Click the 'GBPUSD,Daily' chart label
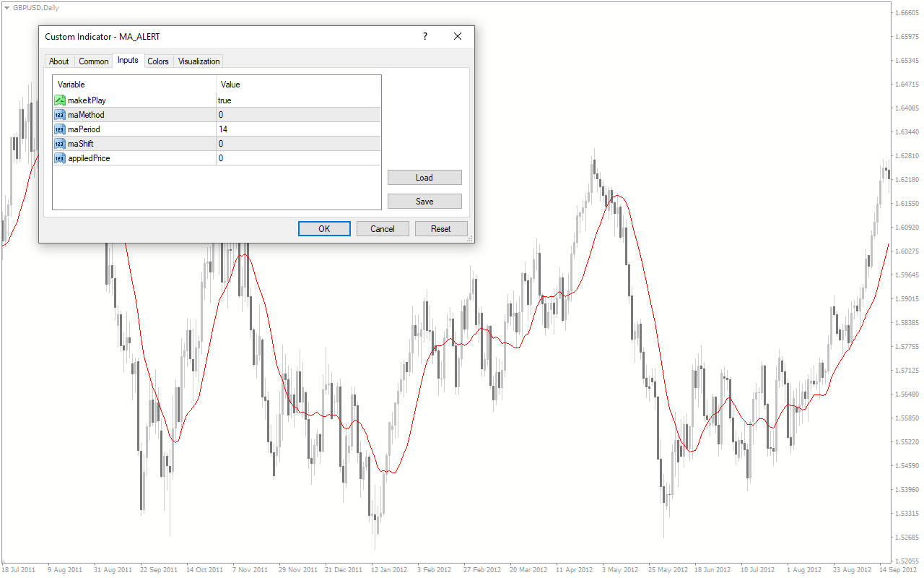 coord(36,7)
